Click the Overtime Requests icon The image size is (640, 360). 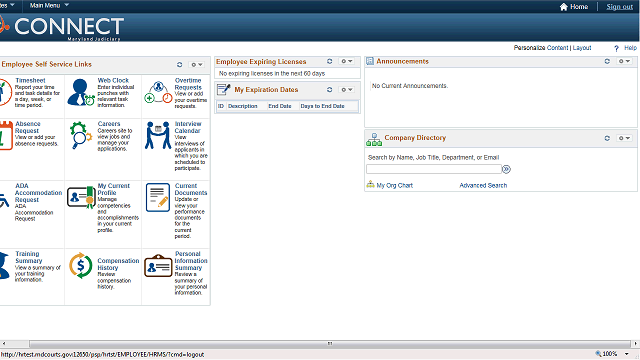[x=158, y=92]
